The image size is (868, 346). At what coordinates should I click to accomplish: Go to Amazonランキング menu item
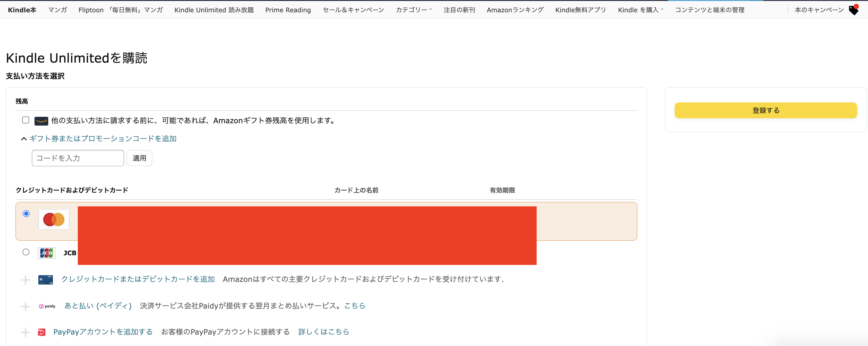[515, 10]
